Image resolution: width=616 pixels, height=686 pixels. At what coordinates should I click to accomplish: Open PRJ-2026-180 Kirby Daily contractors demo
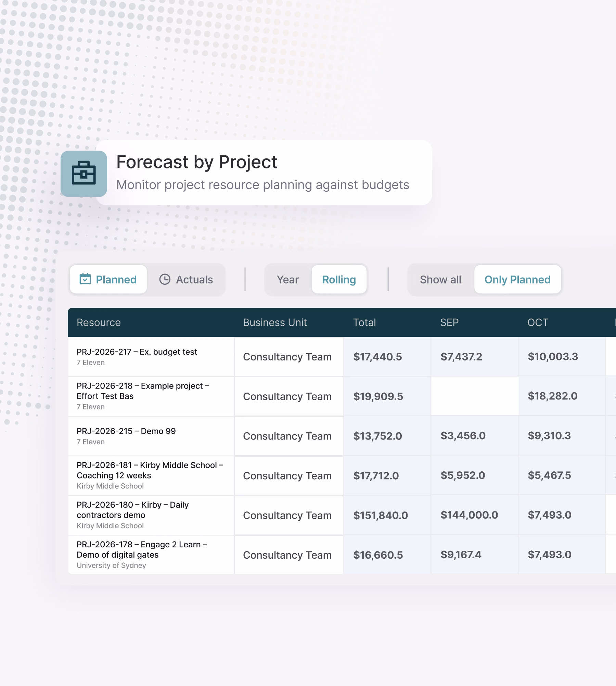tap(132, 510)
